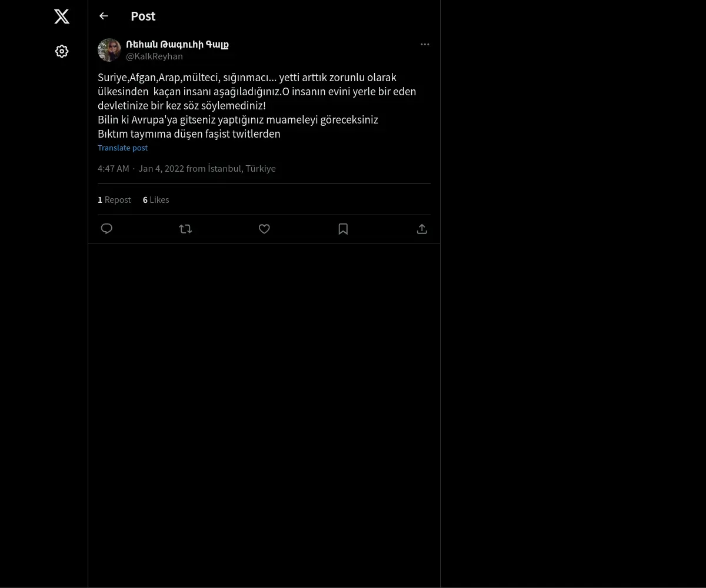Viewport: 706px width, 588px height.
Task: Click the X logo home icon
Action: click(62, 16)
